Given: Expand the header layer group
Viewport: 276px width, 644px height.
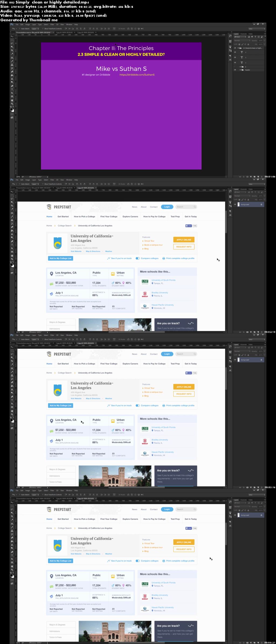Looking at the screenshot, I should pos(240,70).
